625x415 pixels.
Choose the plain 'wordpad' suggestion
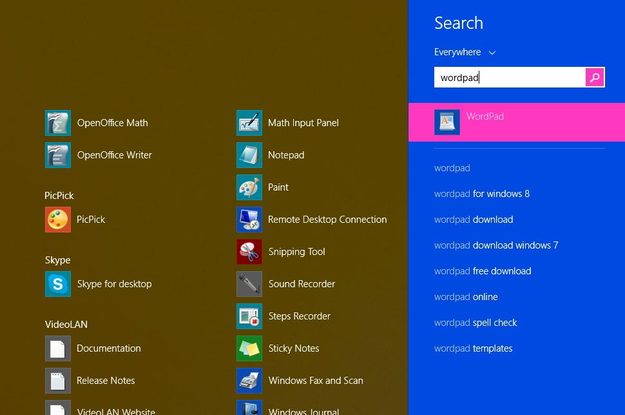(x=452, y=168)
